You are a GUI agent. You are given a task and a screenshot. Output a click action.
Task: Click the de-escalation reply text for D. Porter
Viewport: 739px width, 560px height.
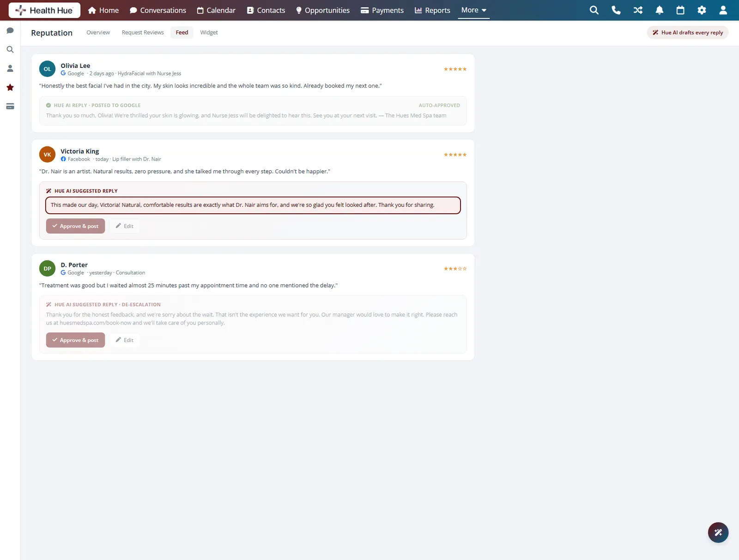point(252,319)
